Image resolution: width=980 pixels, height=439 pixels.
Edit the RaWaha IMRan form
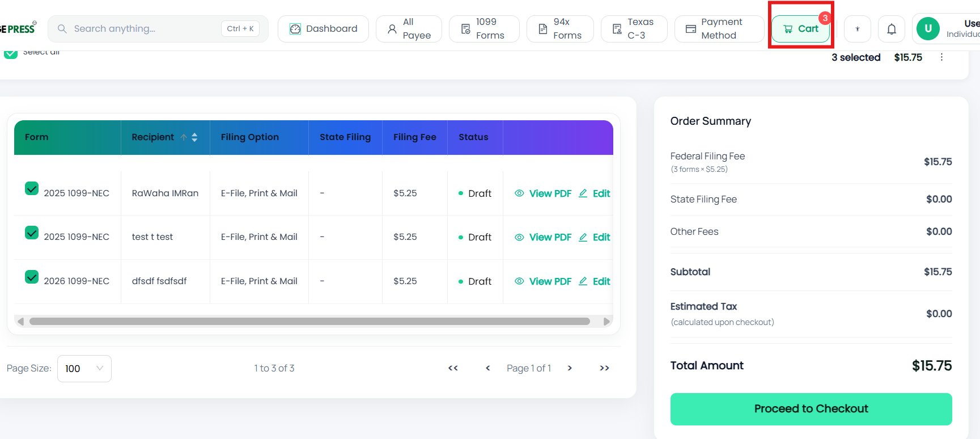(x=595, y=193)
